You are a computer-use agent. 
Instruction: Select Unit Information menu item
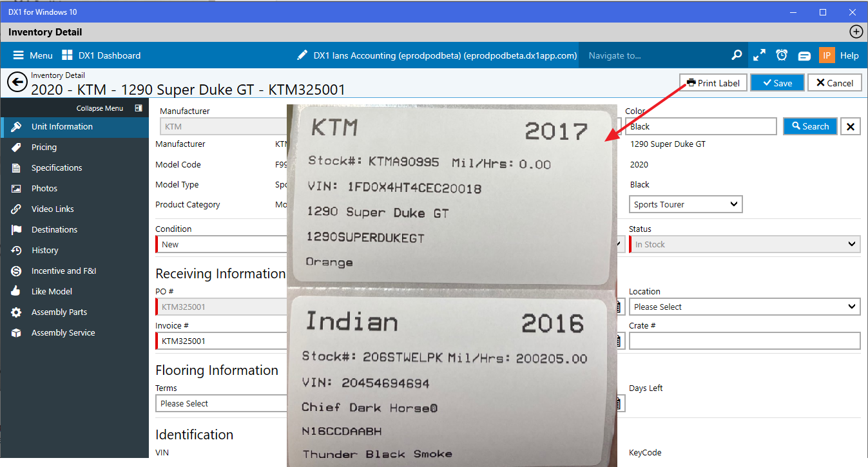(75, 127)
